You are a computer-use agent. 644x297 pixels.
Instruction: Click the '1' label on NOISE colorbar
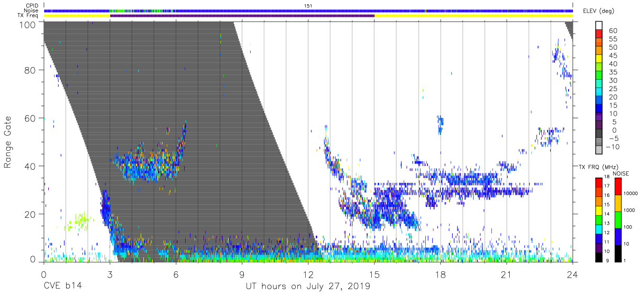point(626,260)
